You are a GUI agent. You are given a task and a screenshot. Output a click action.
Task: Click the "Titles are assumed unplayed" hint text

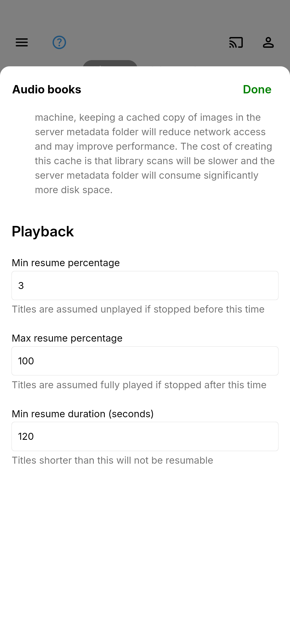138,309
